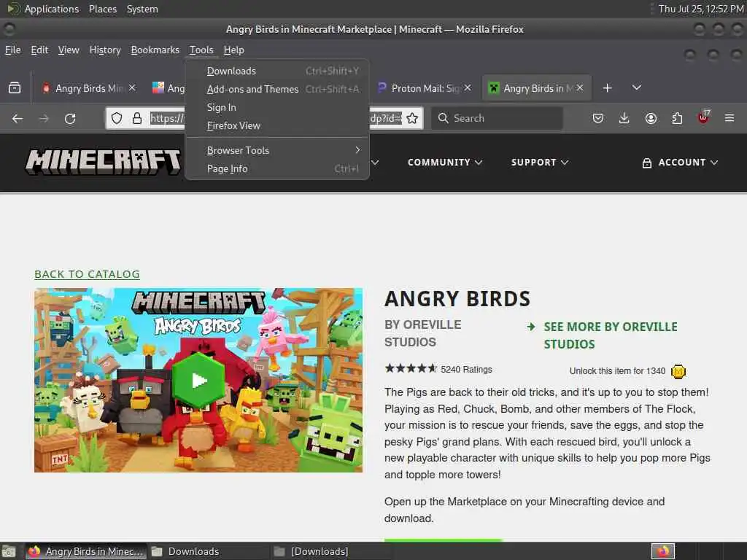This screenshot has width=747, height=560.
Task: Open the System menu in the panel
Action: (x=142, y=9)
